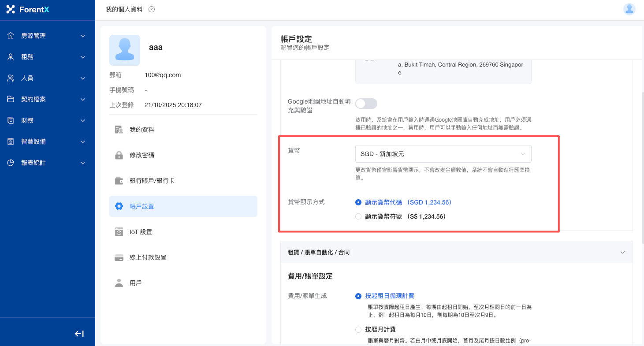Collapse the sidebar with the arrow icon

(79, 334)
